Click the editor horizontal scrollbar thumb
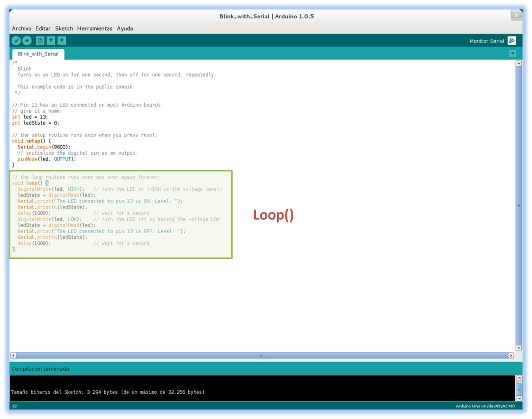The image size is (532, 419). point(262,356)
